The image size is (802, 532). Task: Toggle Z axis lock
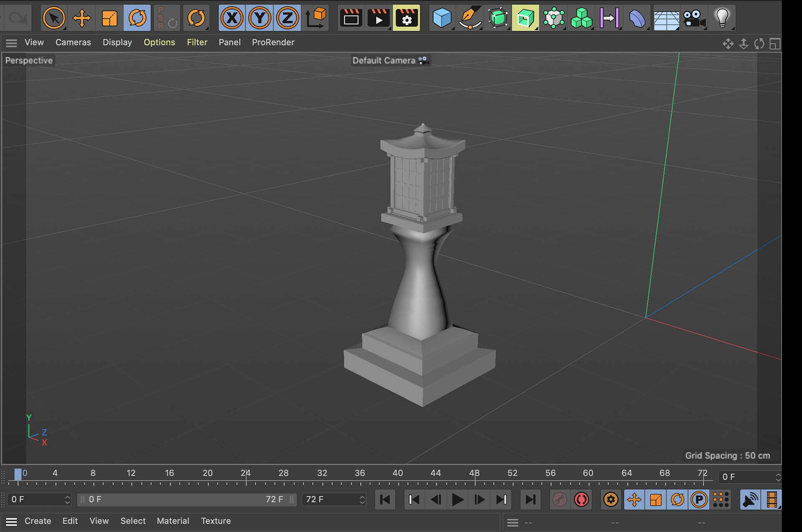[287, 18]
